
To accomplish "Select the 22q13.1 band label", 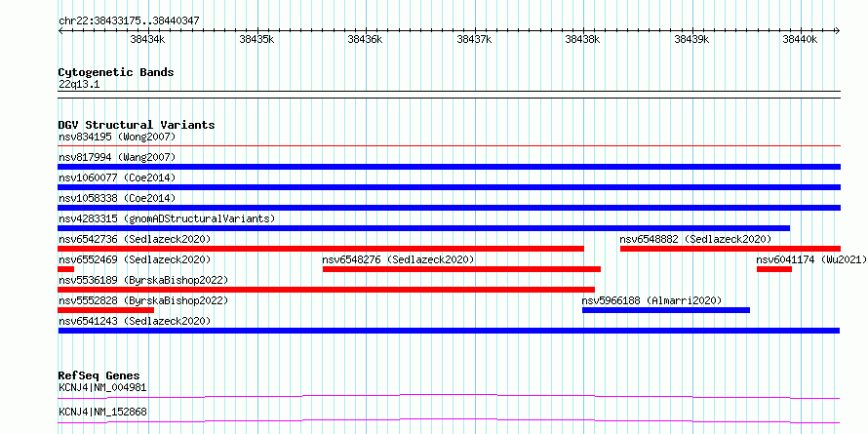I will point(79,85).
